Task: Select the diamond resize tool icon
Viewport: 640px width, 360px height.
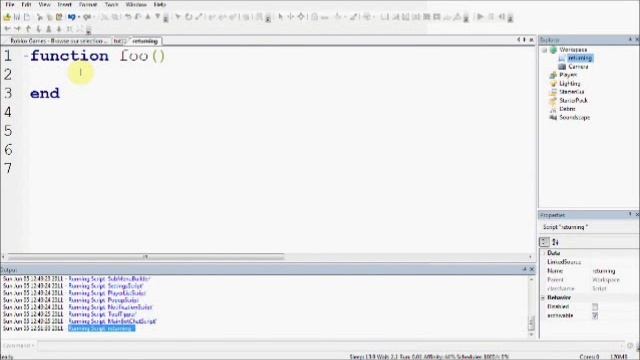Action: pos(301,17)
